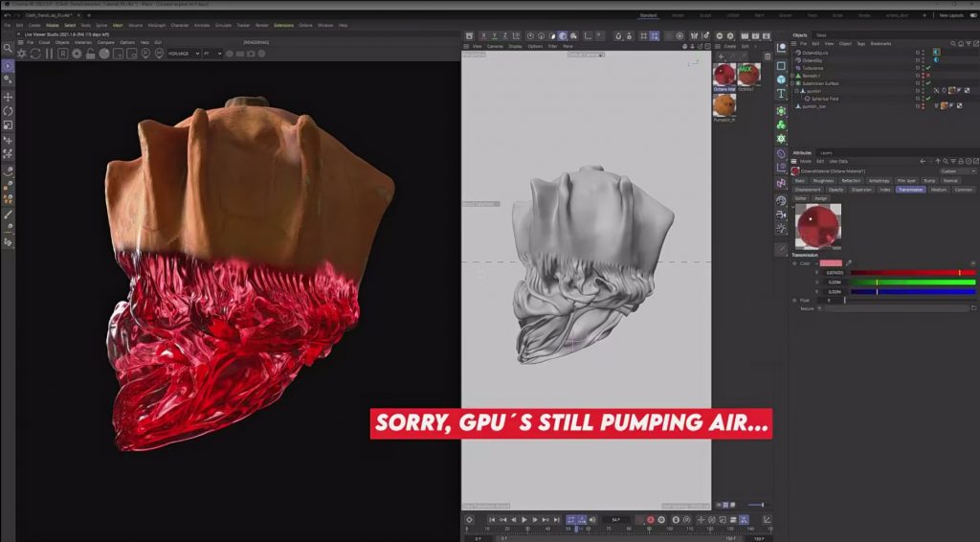Select the Common channel button
The image size is (980, 542).
click(963, 190)
